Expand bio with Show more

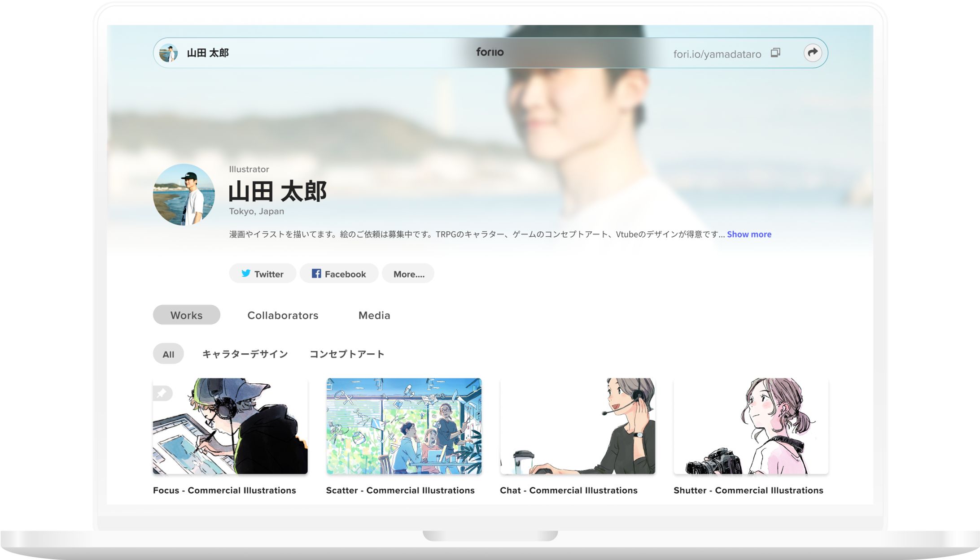(x=749, y=234)
